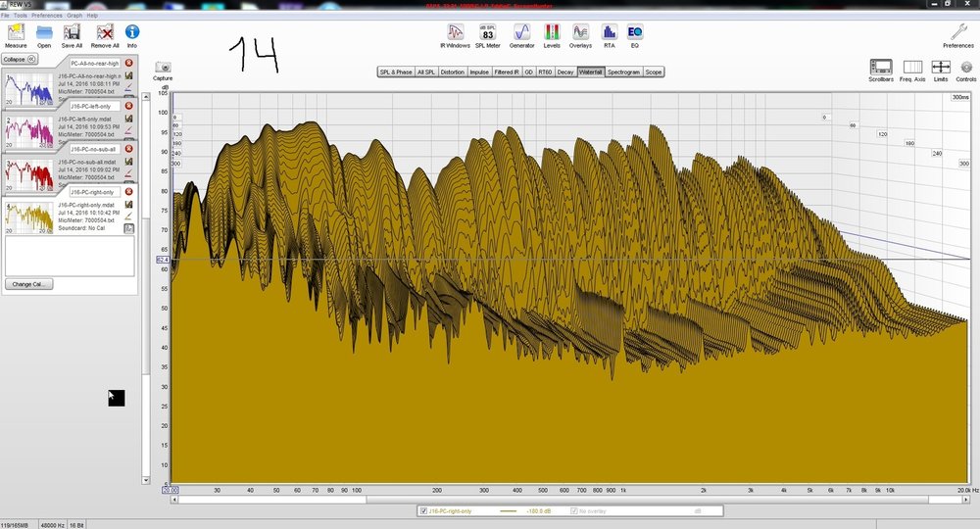Switch to the Impulse graph
This screenshot has width=980, height=529.
point(479,72)
